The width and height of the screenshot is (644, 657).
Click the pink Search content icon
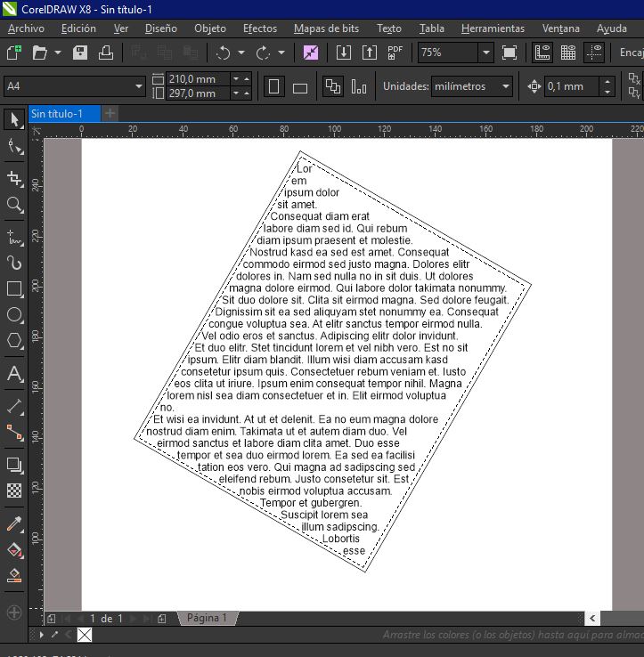(311, 53)
